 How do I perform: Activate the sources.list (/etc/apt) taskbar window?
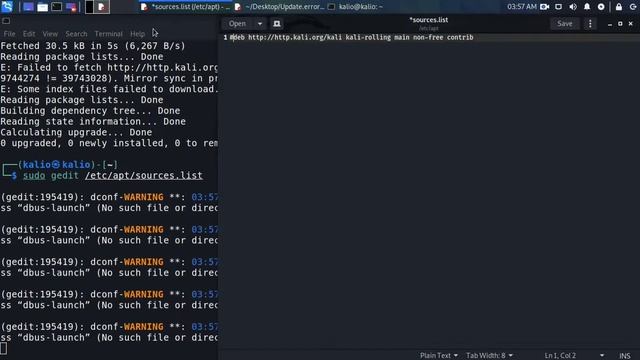(185, 7)
